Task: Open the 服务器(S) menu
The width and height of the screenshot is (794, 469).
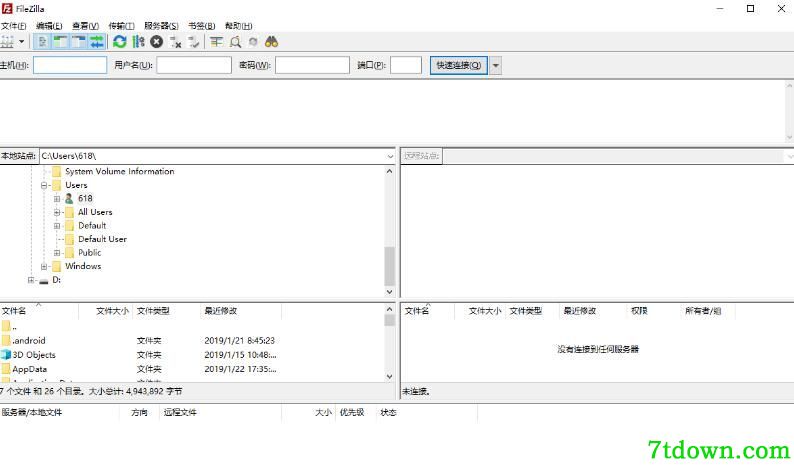Action: coord(161,25)
